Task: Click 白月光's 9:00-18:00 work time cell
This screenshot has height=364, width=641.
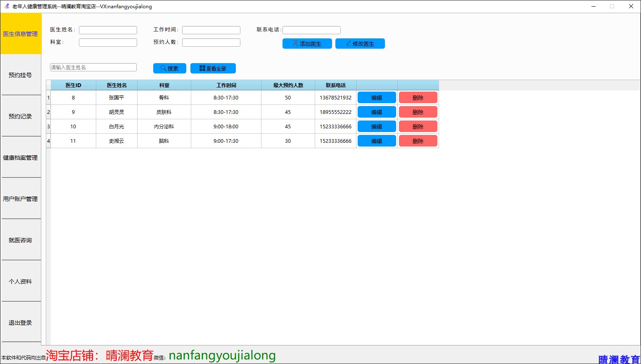Action: (x=226, y=127)
